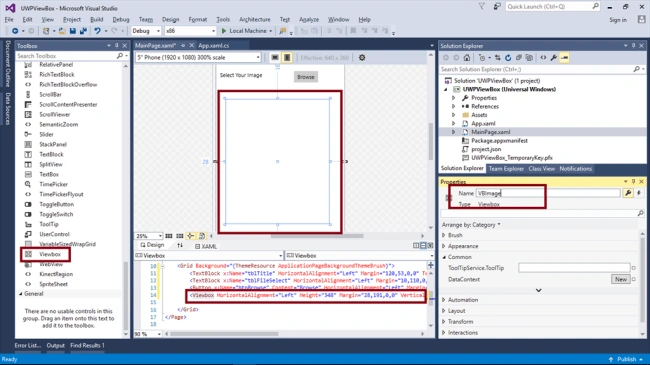Click the Save All icon
The image size is (650, 365).
tap(83, 31)
